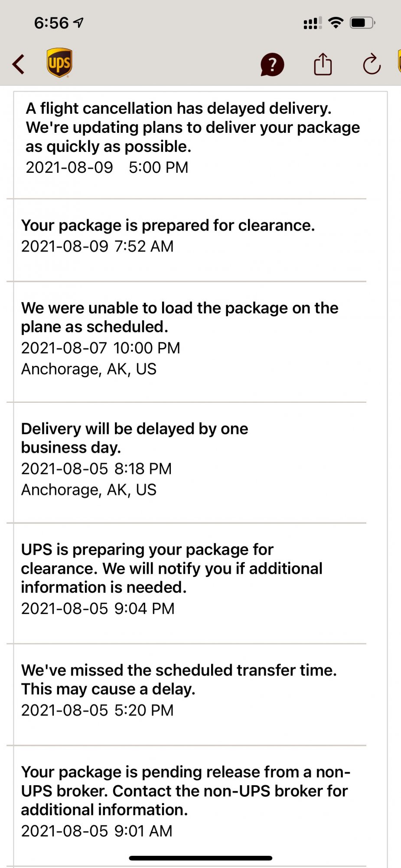Tap the UPS shield logo
Screen dimensions: 401x868
pos(59,63)
